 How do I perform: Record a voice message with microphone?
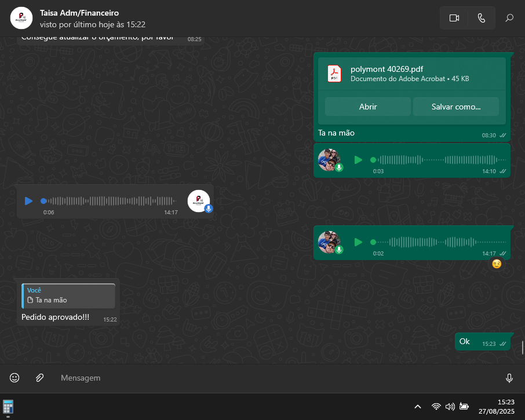click(x=509, y=378)
